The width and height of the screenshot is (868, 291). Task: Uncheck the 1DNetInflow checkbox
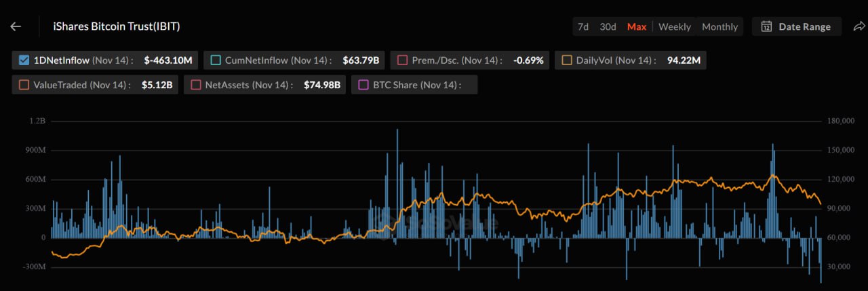(x=24, y=60)
